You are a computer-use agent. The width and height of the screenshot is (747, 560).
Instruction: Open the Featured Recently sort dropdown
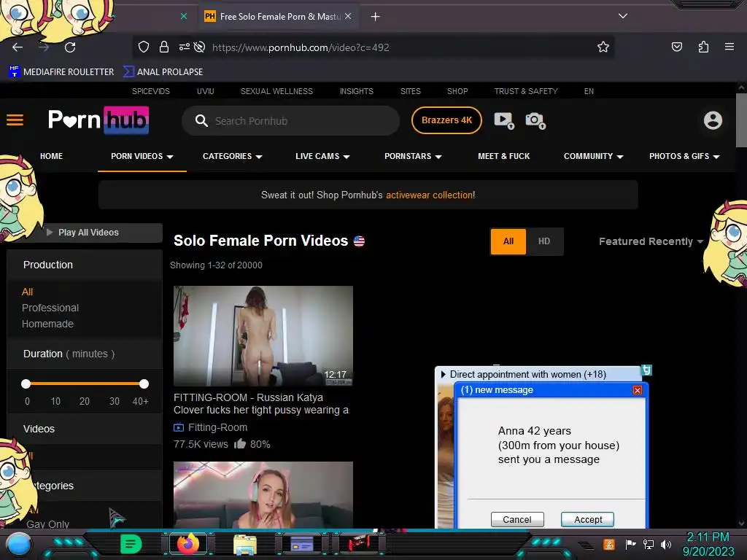tap(651, 241)
